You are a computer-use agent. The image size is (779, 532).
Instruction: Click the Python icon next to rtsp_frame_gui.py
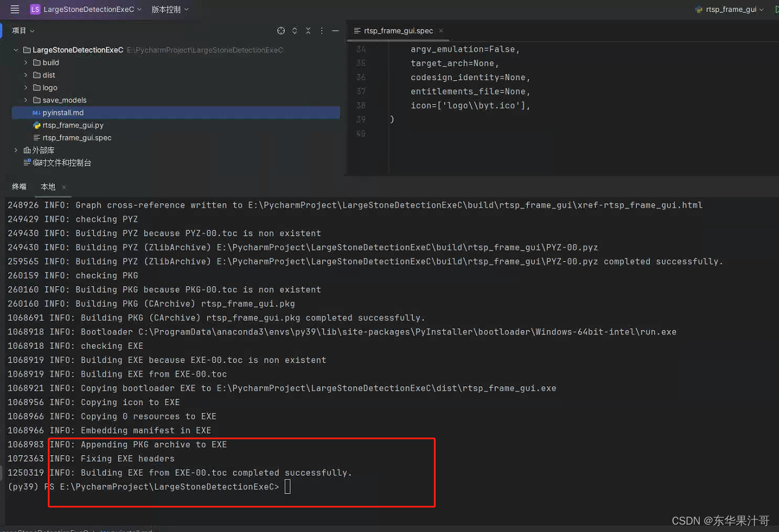(x=36, y=125)
